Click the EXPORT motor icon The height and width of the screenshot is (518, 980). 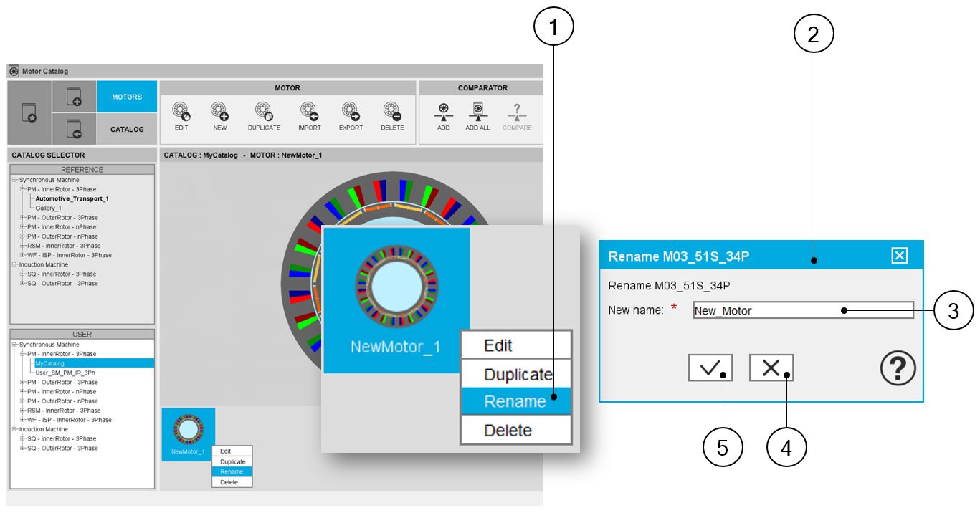point(351,112)
